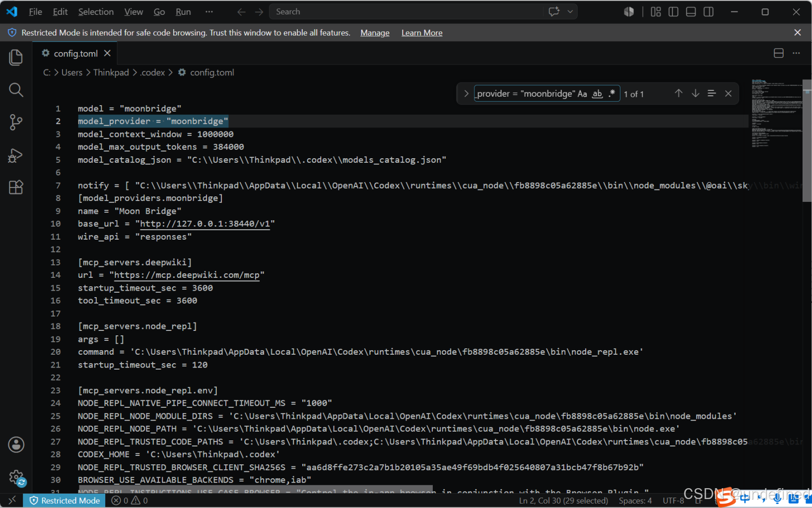Toggle Match Case in find widget
The width and height of the screenshot is (812, 508).
click(x=582, y=94)
